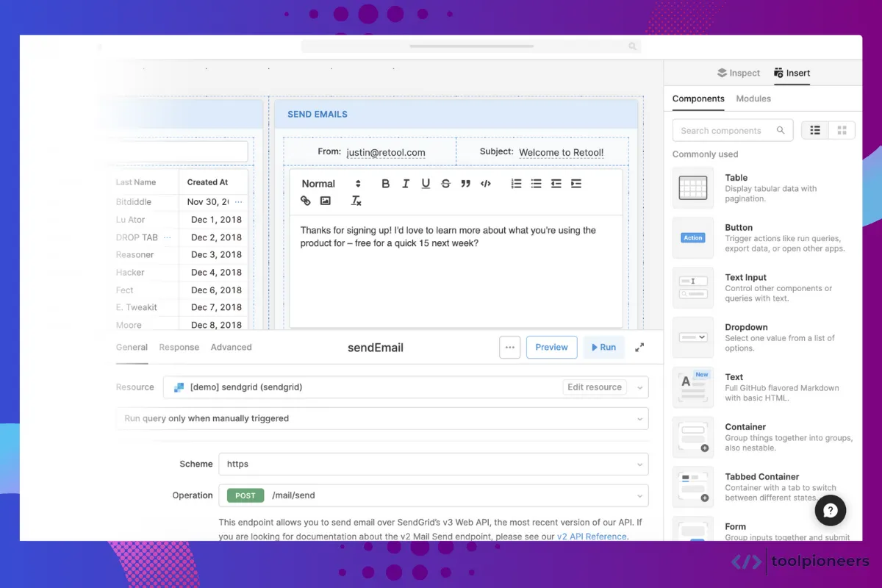Clear text formatting in editor

point(356,201)
